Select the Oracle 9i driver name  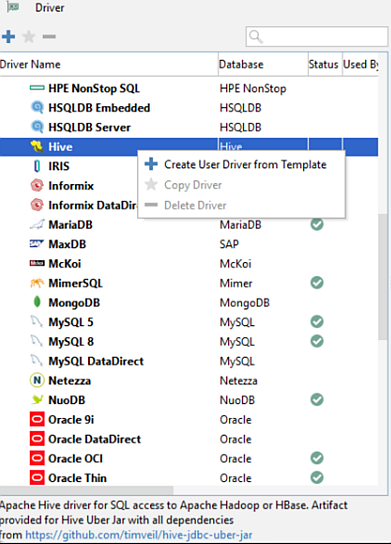pos(71,419)
